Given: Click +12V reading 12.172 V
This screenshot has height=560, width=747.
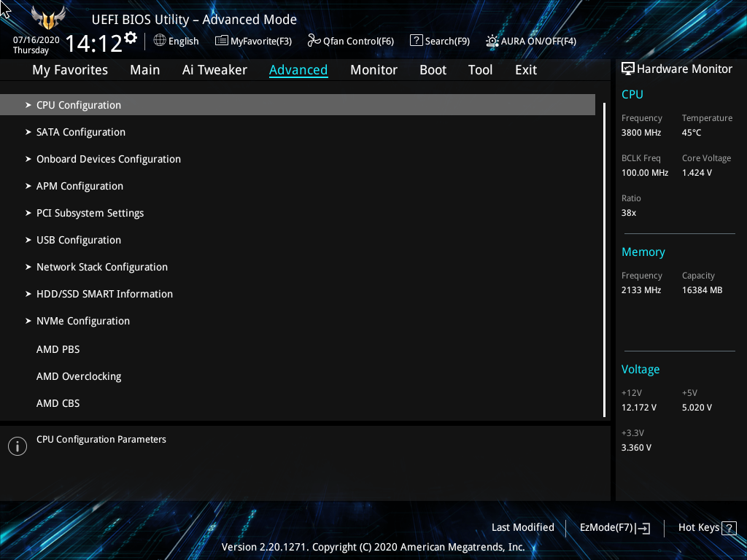Looking at the screenshot, I should (x=638, y=408).
